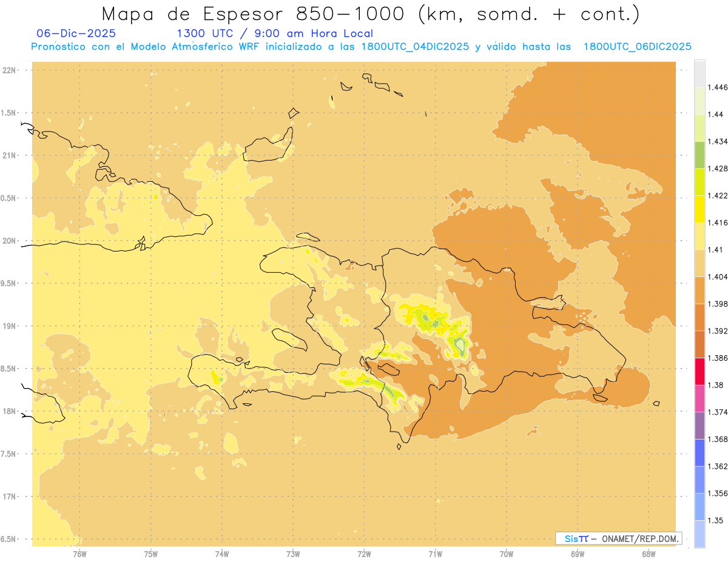Click the 73W longitude label
728x562 pixels.
point(293,554)
